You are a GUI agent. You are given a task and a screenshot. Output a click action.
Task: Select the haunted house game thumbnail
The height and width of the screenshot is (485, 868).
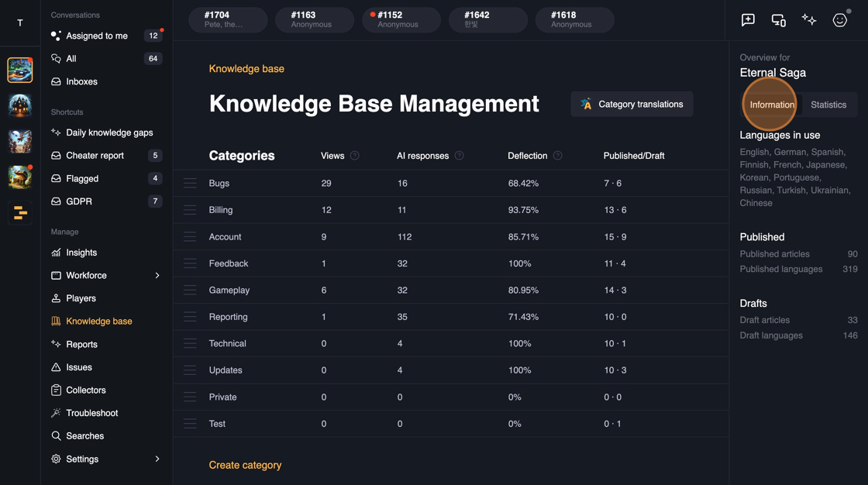20,105
